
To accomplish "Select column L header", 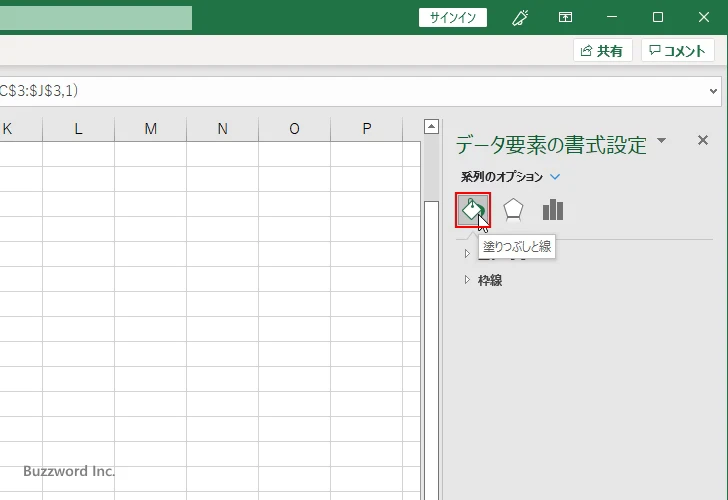I will click(78, 129).
